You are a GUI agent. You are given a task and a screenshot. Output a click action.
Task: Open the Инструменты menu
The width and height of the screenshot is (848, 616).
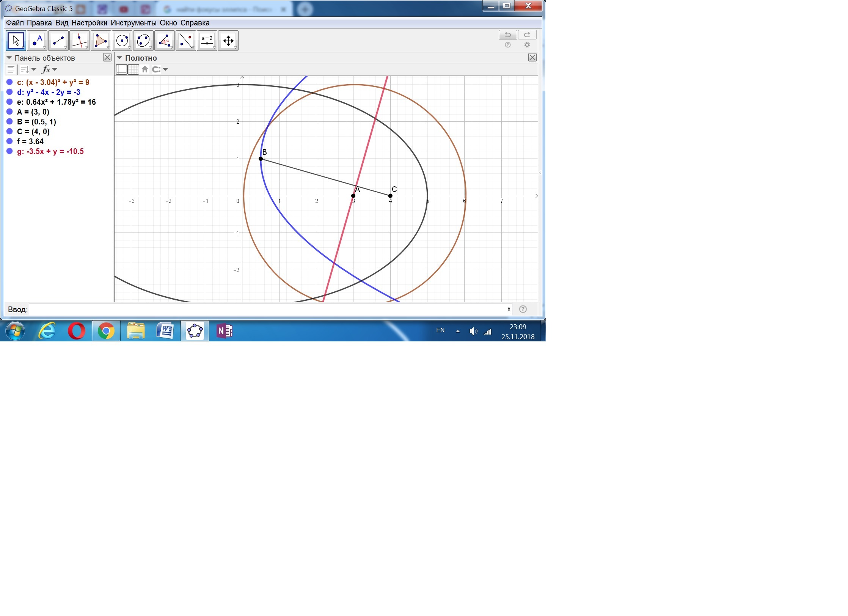[x=133, y=23]
